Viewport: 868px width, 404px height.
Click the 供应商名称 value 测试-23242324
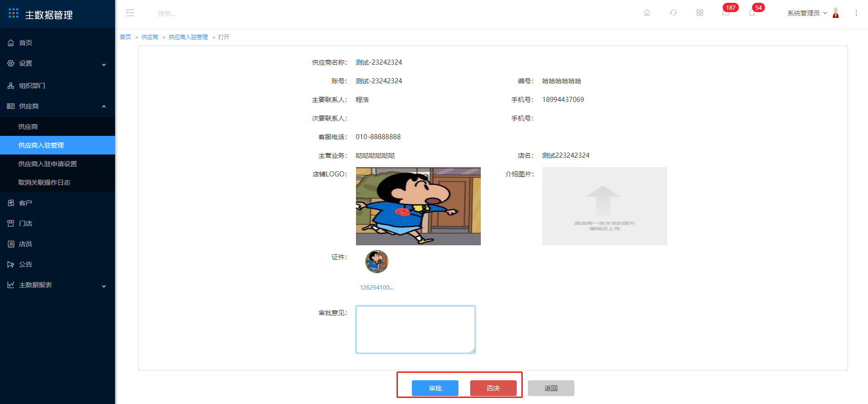pos(379,62)
